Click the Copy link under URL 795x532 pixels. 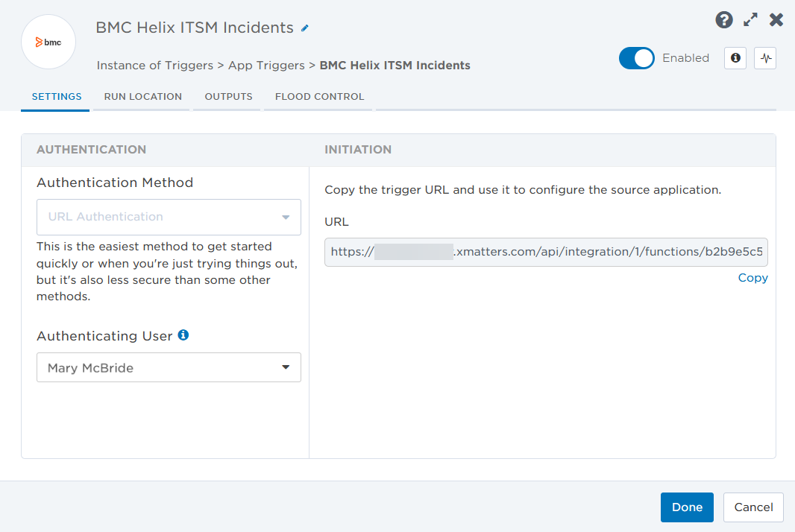click(752, 278)
